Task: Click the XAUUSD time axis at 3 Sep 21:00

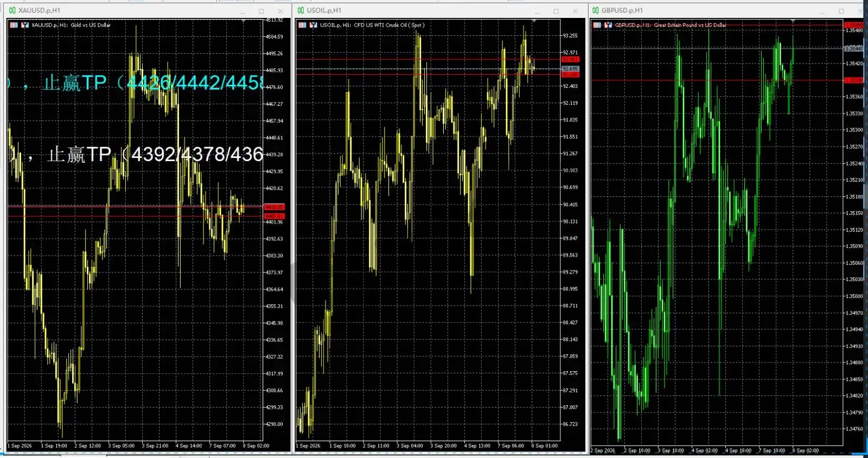Action: pyautogui.click(x=155, y=446)
